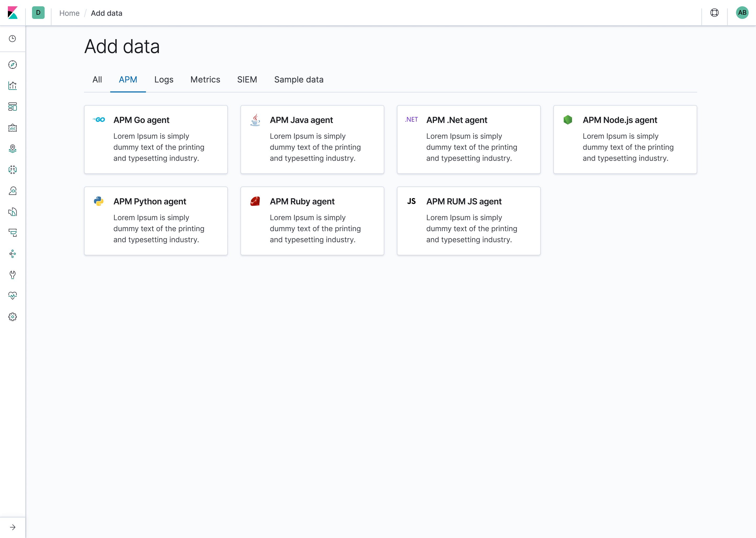Click the Add data breadcrumb

[107, 13]
